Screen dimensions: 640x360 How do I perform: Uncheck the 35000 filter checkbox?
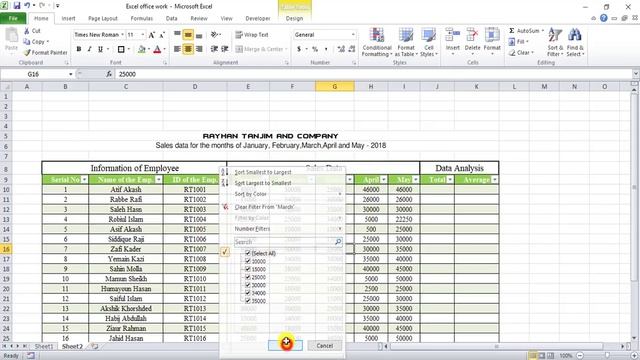point(248,301)
